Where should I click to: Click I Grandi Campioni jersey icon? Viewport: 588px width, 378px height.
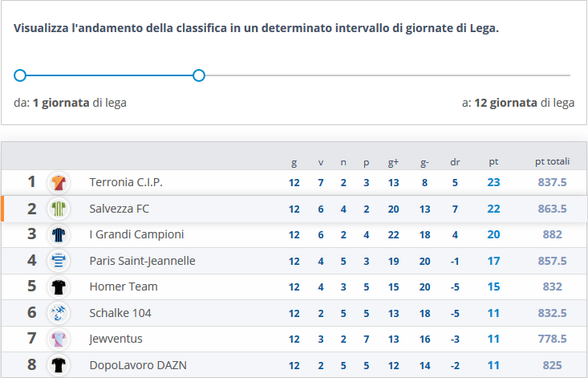(x=59, y=235)
